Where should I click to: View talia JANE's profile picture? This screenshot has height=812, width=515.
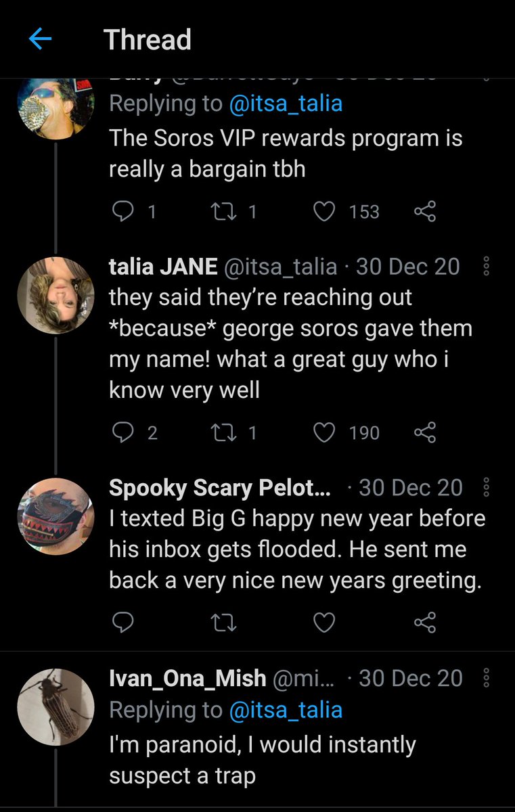(x=55, y=295)
